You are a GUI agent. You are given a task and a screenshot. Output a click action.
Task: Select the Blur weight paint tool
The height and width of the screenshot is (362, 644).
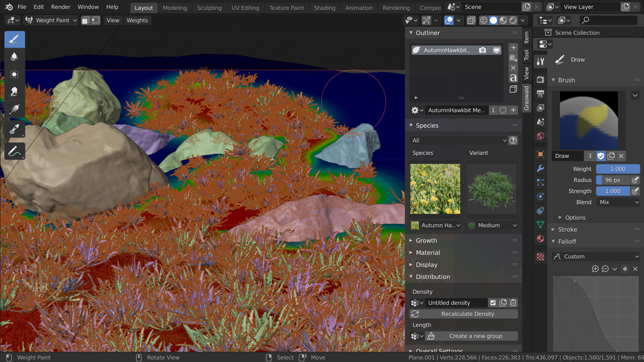pyautogui.click(x=15, y=57)
